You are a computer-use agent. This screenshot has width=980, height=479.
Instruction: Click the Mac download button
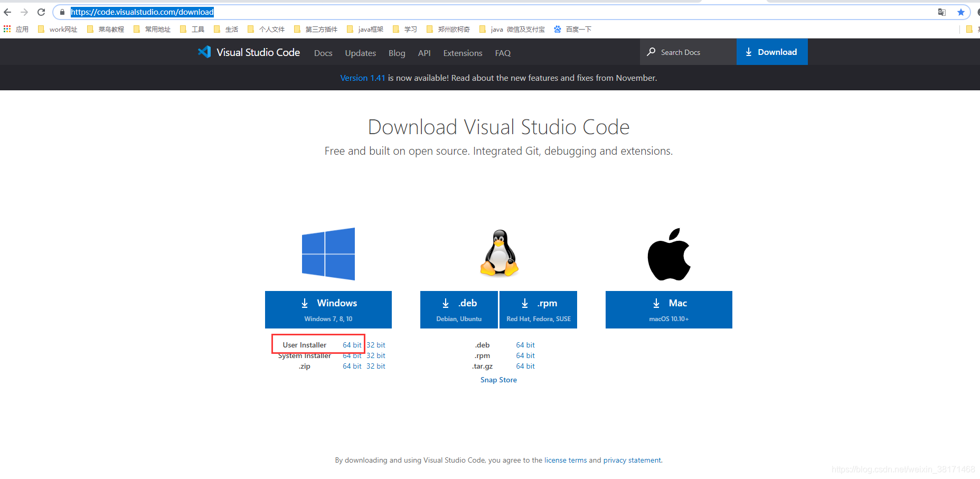[x=669, y=309]
